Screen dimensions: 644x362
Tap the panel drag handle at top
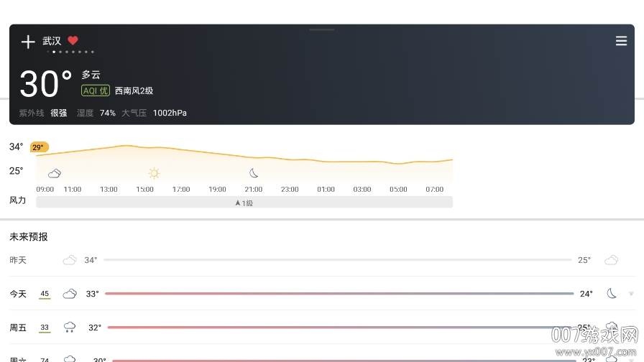click(322, 29)
